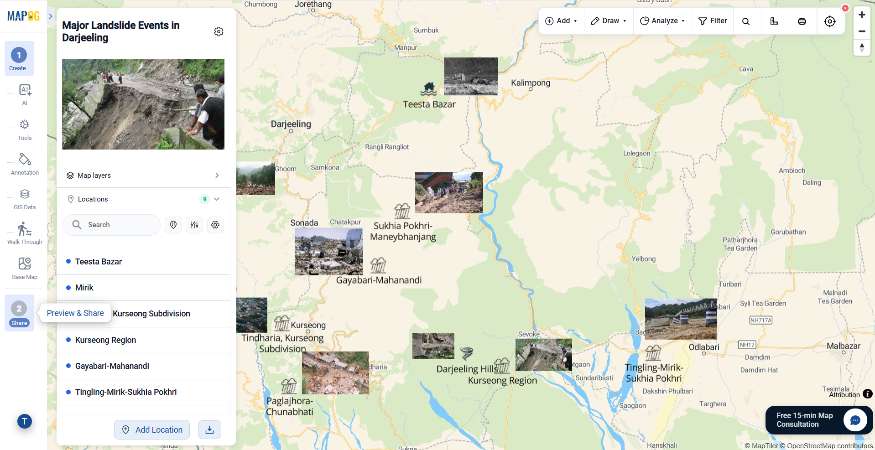875x450 pixels.
Task: Click the Sukhia Pokhri-Maneybhanjang marker icon
Action: pyautogui.click(x=402, y=210)
